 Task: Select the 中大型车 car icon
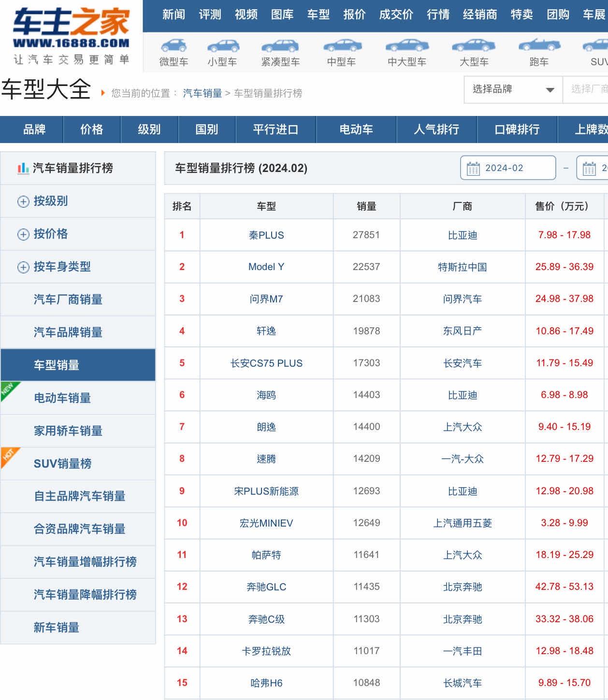click(407, 46)
